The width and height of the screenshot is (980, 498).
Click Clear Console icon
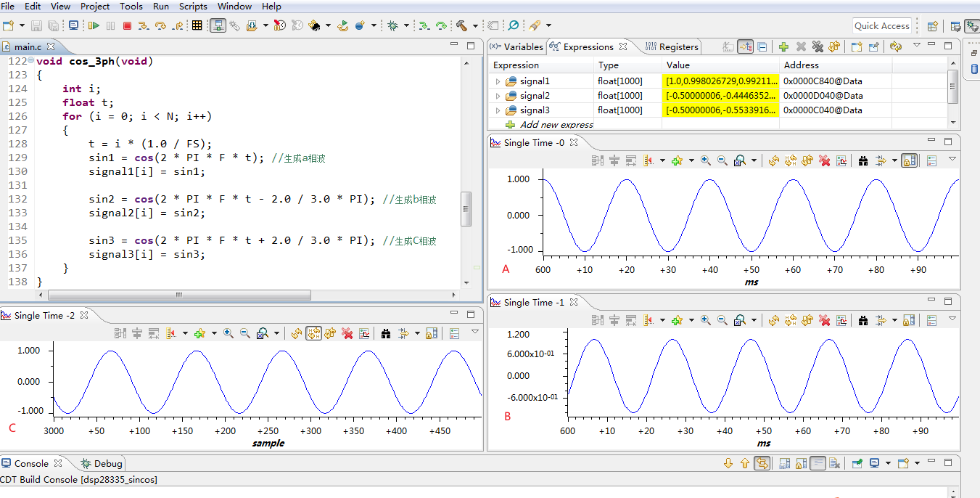[x=835, y=463]
